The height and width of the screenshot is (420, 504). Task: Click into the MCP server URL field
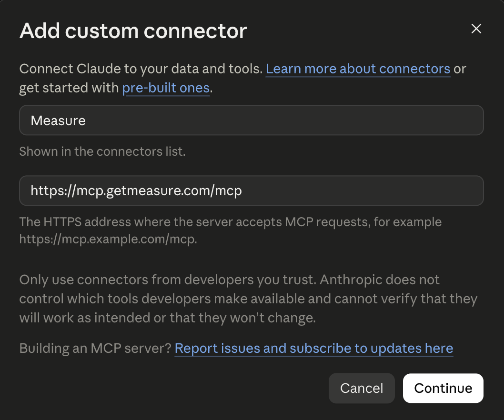[252, 190]
